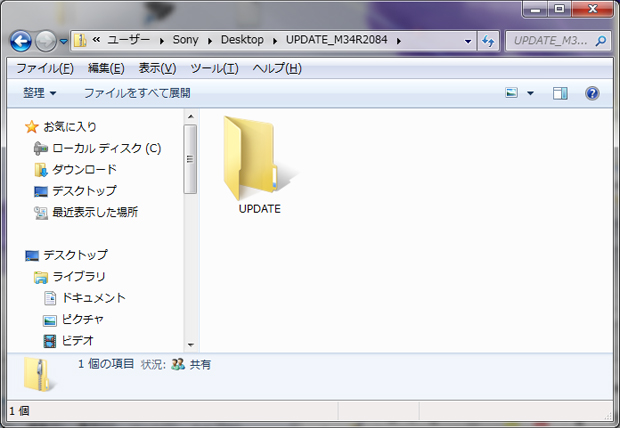Open the 整理 dropdown menu
Viewport: 620px width, 428px height.
[39, 93]
